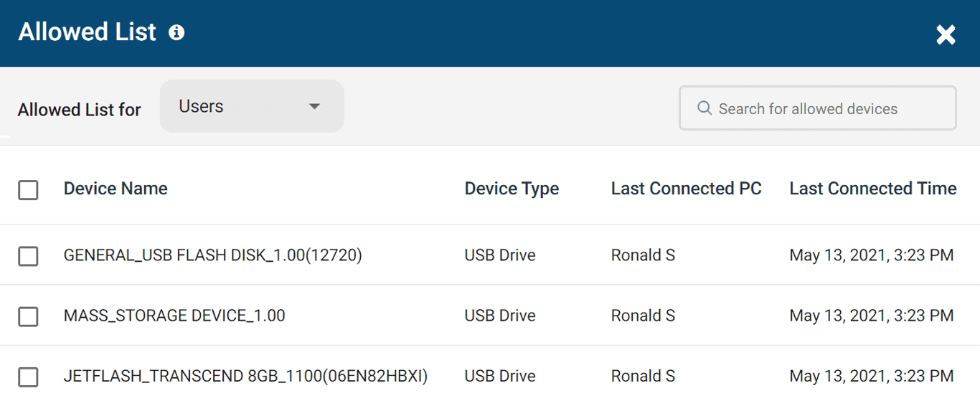Viewport: 980px width, 411px height.
Task: Close the Allowed List dialog
Action: (946, 34)
